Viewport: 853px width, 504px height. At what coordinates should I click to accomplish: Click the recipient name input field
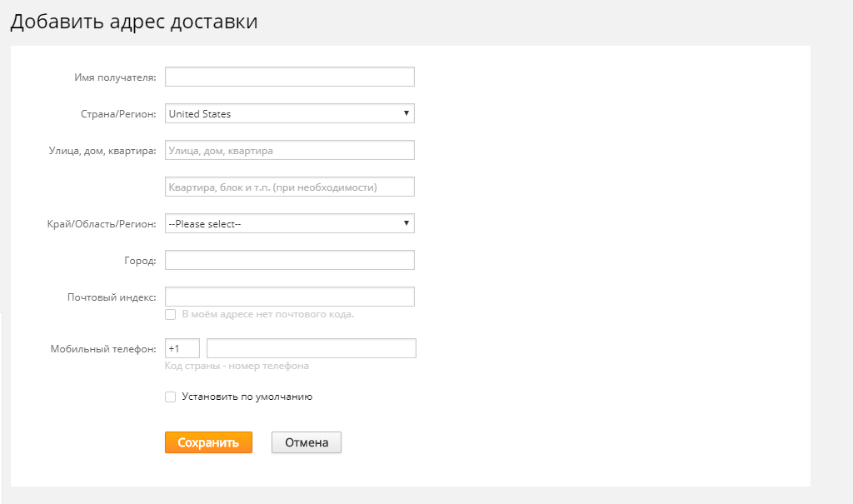(x=289, y=77)
